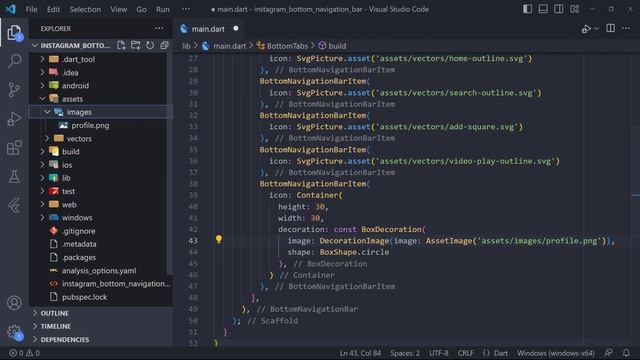Open the Edit menu
The image size is (640, 360).
click(x=53, y=9)
